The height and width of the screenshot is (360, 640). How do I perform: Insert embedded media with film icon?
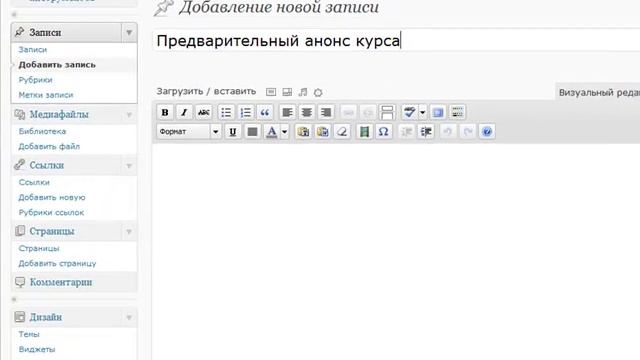(364, 131)
